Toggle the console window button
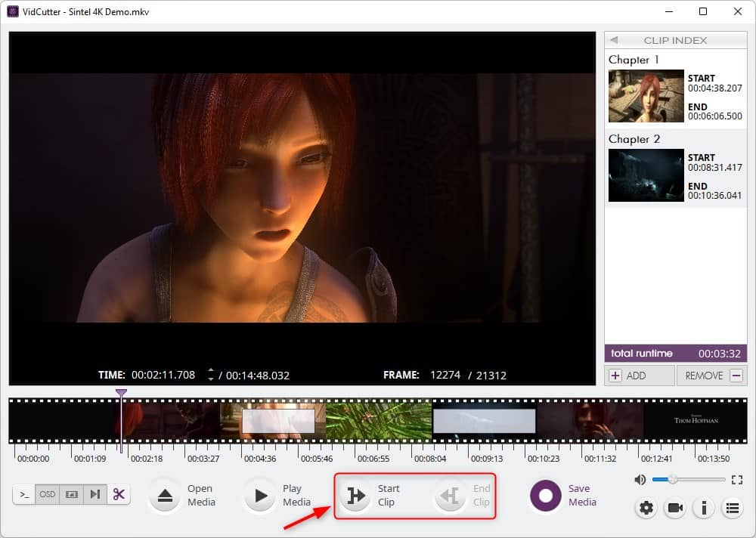The image size is (756, 538). click(x=24, y=495)
